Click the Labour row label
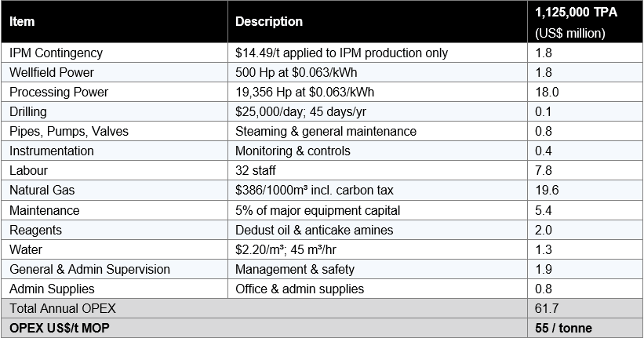Screen dimensions: 644x338 [x=29, y=171]
